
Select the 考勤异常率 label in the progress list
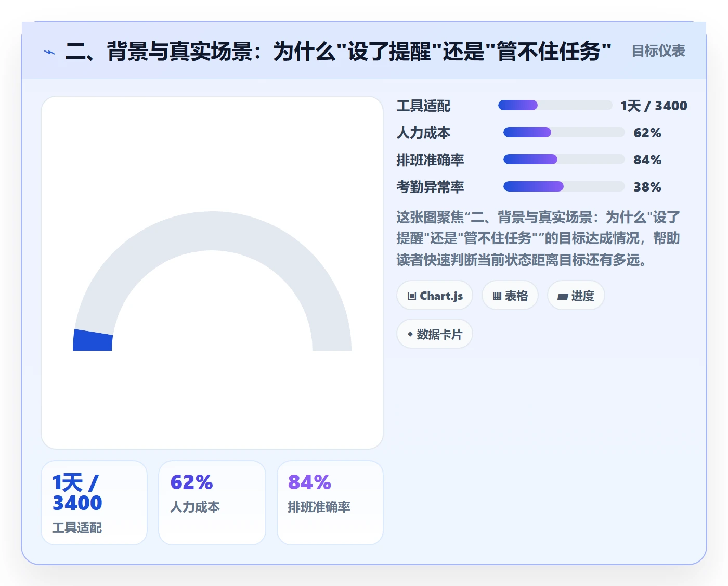(431, 187)
